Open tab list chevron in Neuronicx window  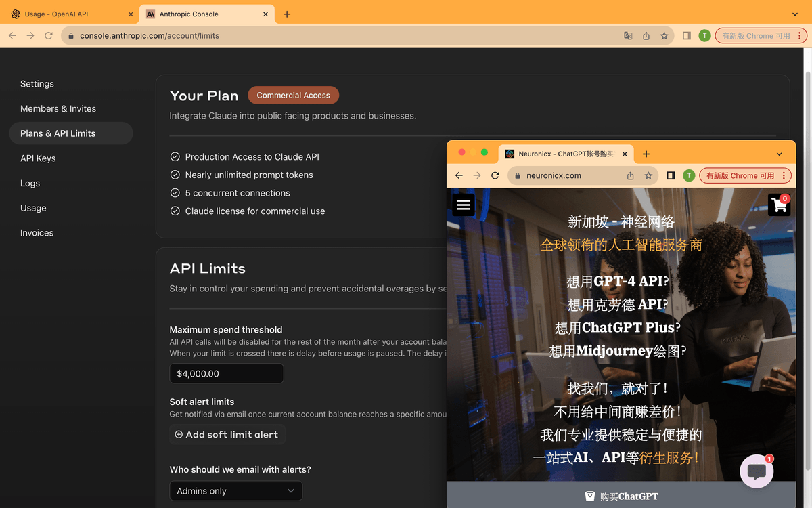pos(779,154)
